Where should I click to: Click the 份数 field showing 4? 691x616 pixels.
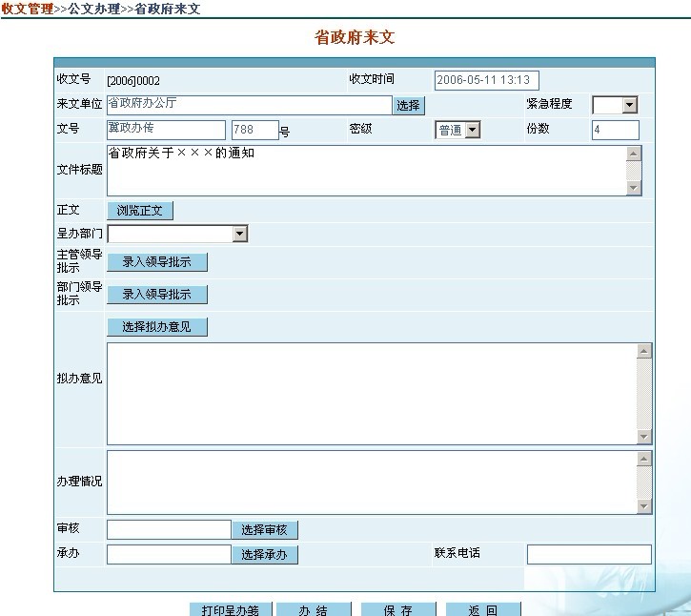coord(615,130)
